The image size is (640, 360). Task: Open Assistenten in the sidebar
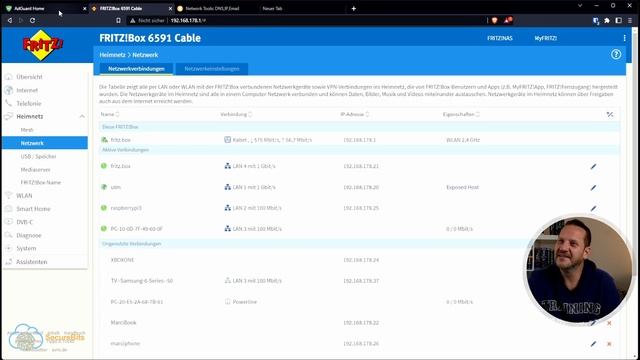31,262
